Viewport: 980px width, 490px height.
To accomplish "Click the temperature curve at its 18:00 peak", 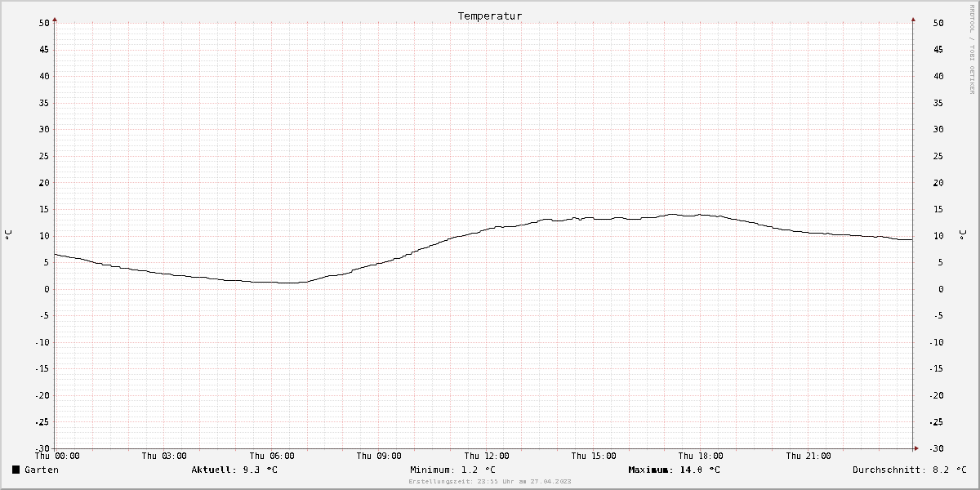I will pos(701,215).
